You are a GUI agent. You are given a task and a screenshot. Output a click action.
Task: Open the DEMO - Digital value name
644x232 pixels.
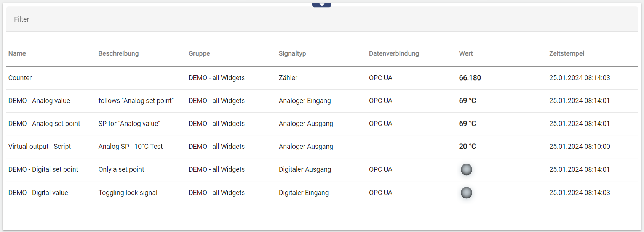tap(38, 193)
